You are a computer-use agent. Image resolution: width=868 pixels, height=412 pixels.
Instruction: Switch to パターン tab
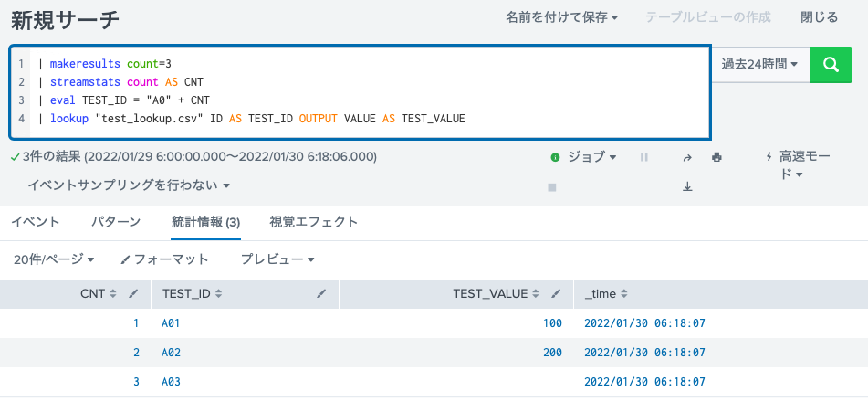(116, 222)
